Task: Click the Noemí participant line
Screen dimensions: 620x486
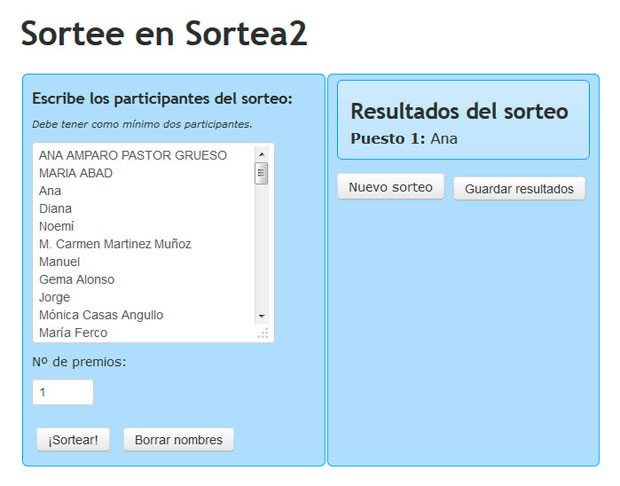Action: (x=57, y=227)
